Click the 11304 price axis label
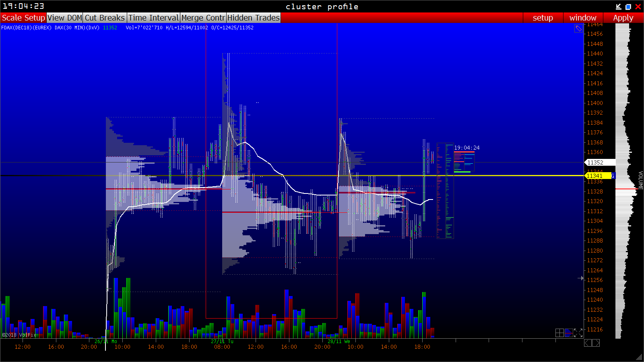This screenshot has width=644, height=362. (x=595, y=221)
